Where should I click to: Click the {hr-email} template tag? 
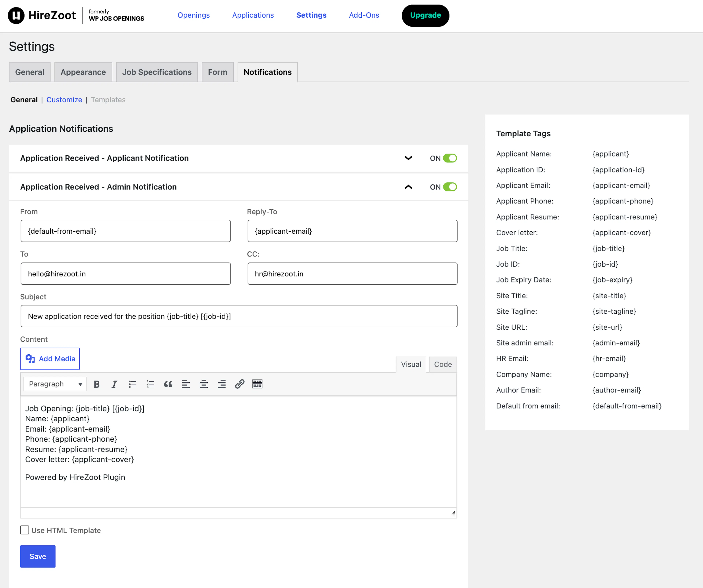609,358
